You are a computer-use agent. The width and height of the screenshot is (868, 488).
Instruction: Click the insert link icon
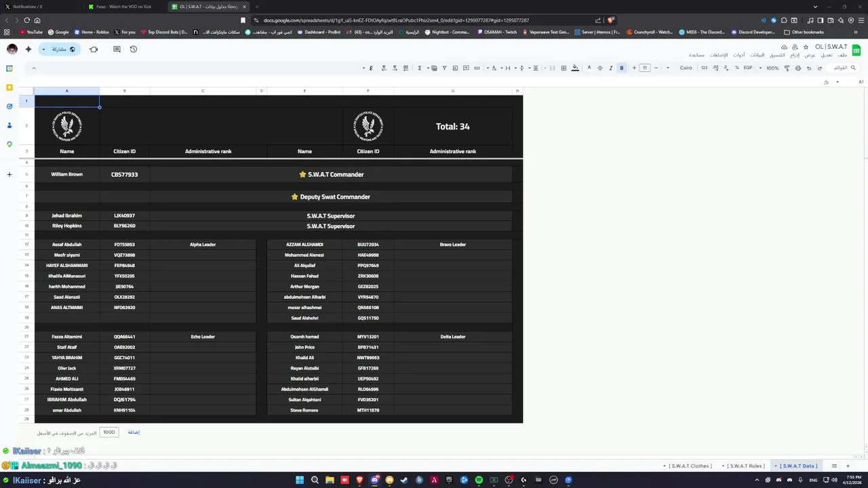477,68
